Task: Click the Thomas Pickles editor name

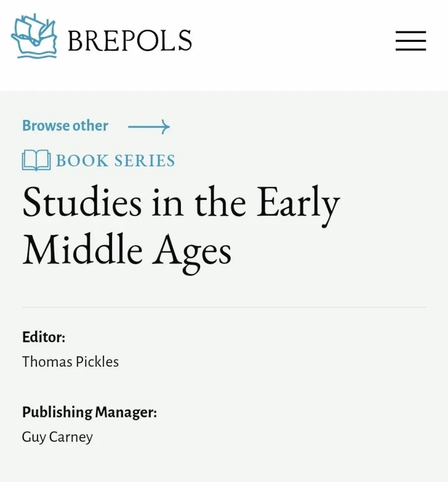Action: click(x=71, y=362)
